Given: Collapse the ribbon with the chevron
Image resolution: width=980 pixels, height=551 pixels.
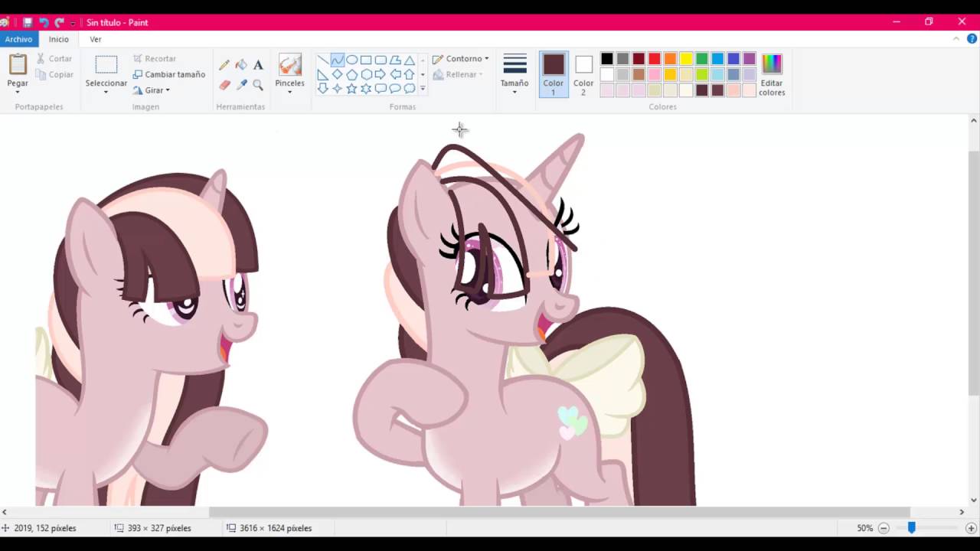Looking at the screenshot, I should click(956, 39).
